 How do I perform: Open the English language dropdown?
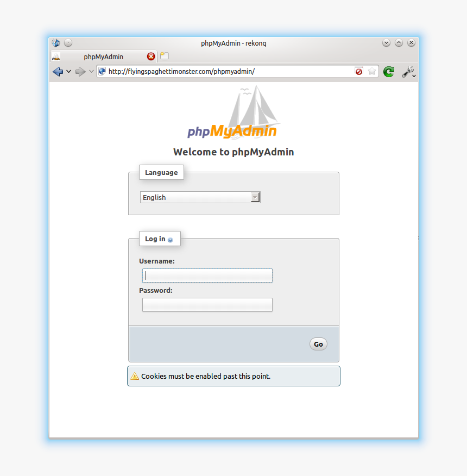pyautogui.click(x=200, y=197)
